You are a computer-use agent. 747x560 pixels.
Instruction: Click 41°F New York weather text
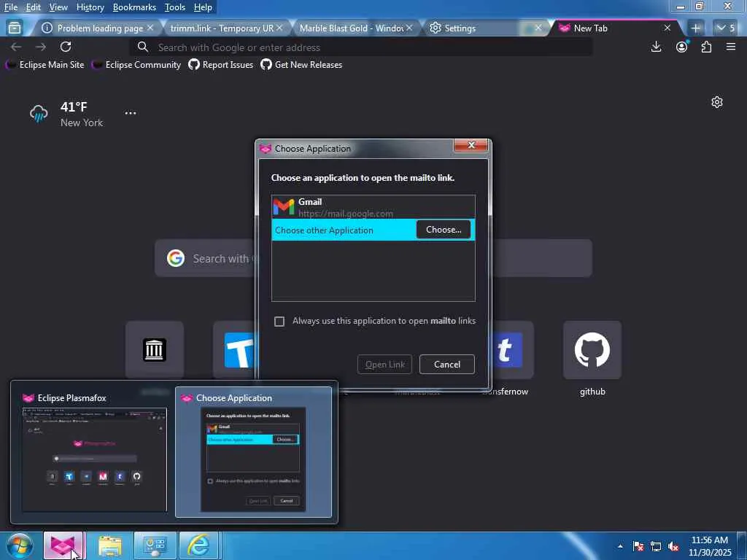click(x=82, y=114)
